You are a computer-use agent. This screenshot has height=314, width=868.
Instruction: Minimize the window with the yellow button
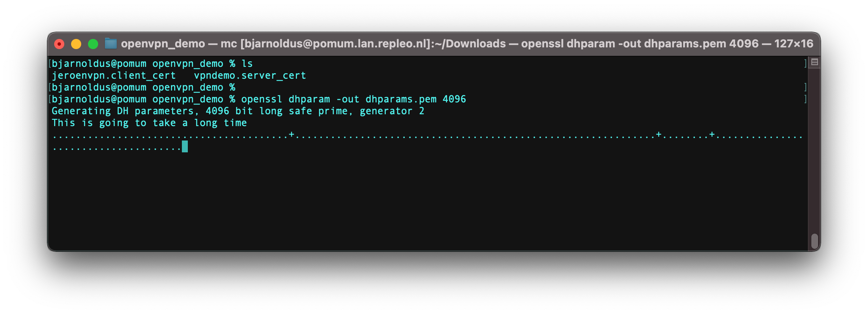(x=76, y=44)
